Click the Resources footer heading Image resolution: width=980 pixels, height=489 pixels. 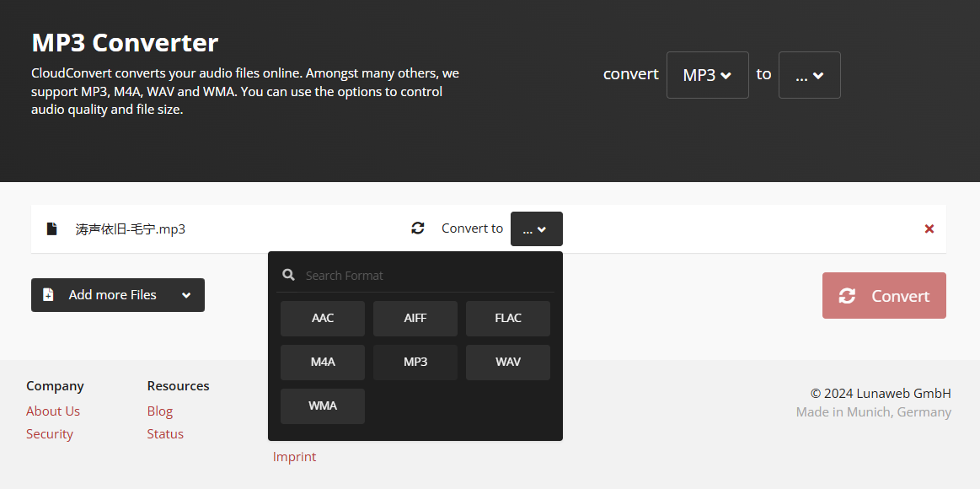tap(178, 386)
